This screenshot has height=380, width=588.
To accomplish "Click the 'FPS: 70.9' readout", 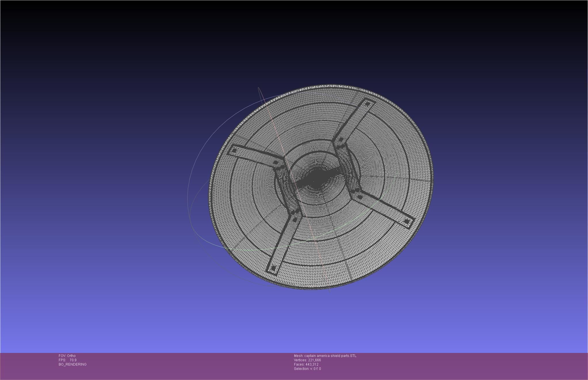I will point(68,360).
